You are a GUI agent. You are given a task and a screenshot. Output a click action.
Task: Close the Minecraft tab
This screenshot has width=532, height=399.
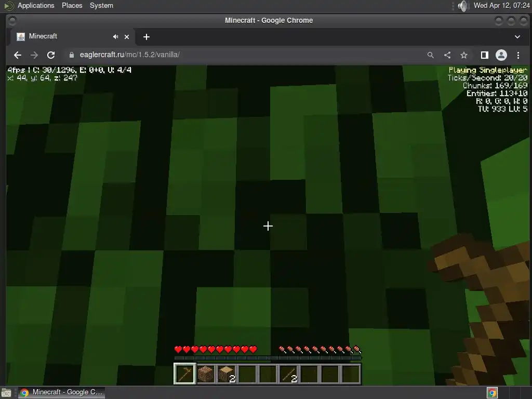coord(127,37)
